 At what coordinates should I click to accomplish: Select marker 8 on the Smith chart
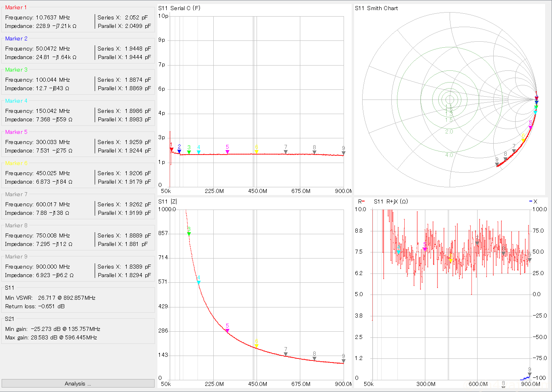click(x=505, y=159)
